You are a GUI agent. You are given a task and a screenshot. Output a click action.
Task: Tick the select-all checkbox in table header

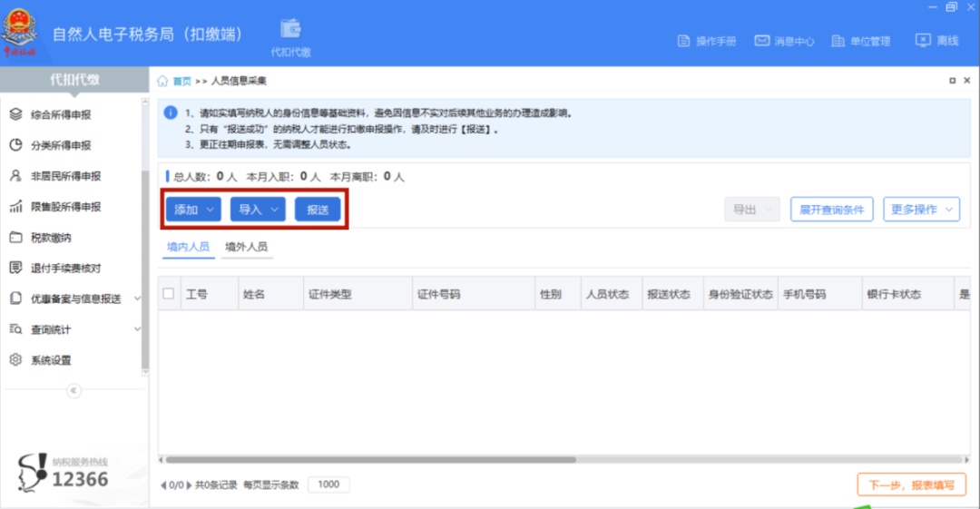(169, 293)
